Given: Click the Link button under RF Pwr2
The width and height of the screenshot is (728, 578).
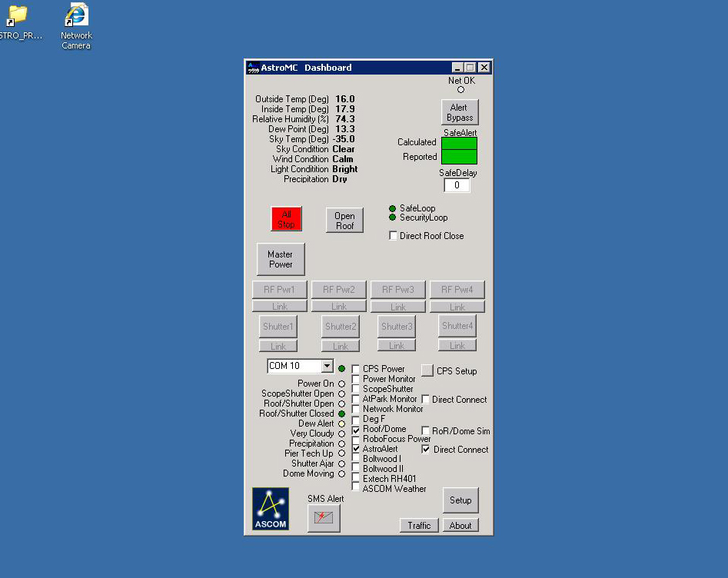Looking at the screenshot, I should coord(339,307).
